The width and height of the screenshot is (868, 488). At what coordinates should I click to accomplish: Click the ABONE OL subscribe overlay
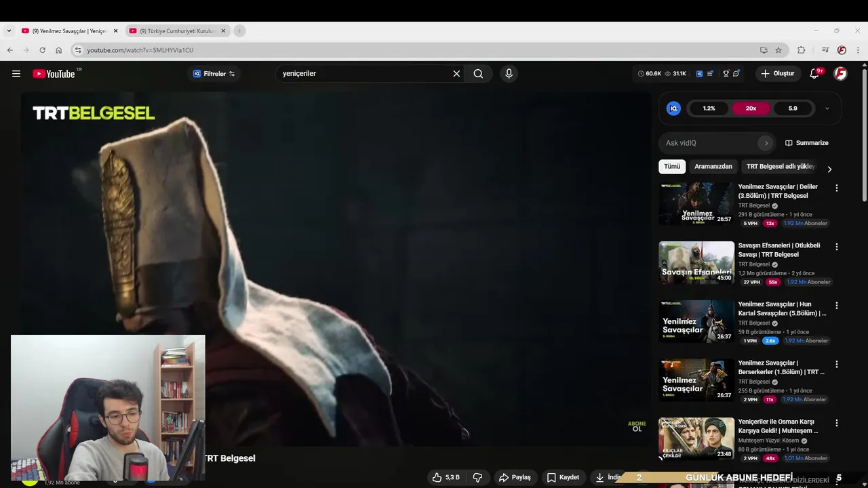(637, 426)
